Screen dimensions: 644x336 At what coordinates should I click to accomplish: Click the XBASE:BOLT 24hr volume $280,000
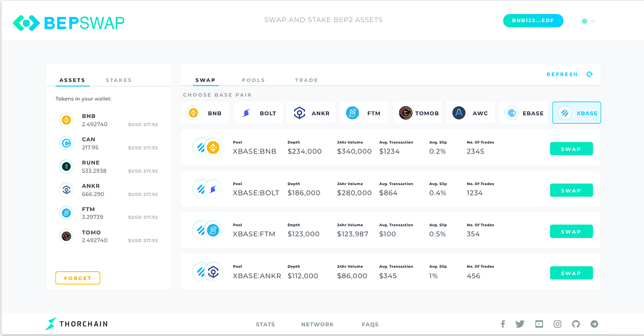click(x=355, y=193)
